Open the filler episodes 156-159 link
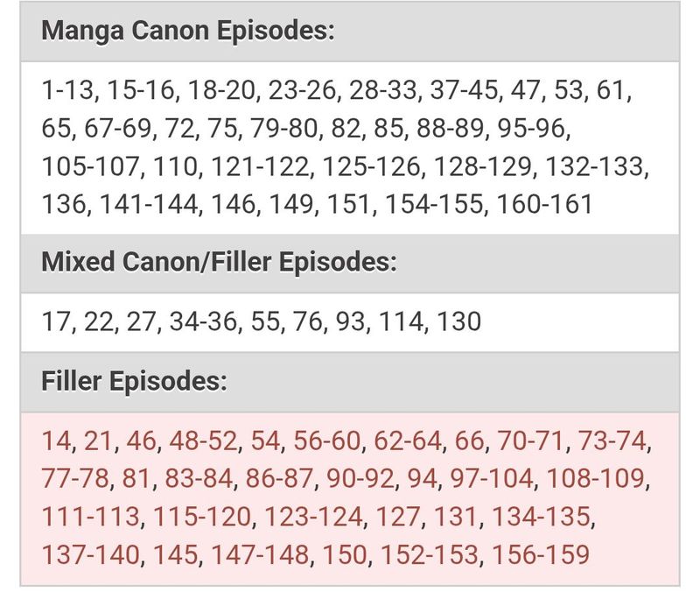700x592 pixels. coord(540,555)
